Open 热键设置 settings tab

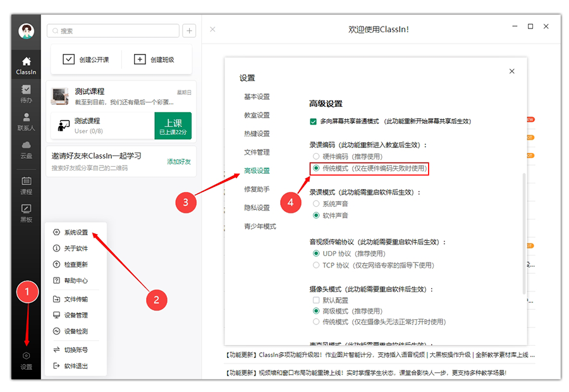[x=257, y=133]
